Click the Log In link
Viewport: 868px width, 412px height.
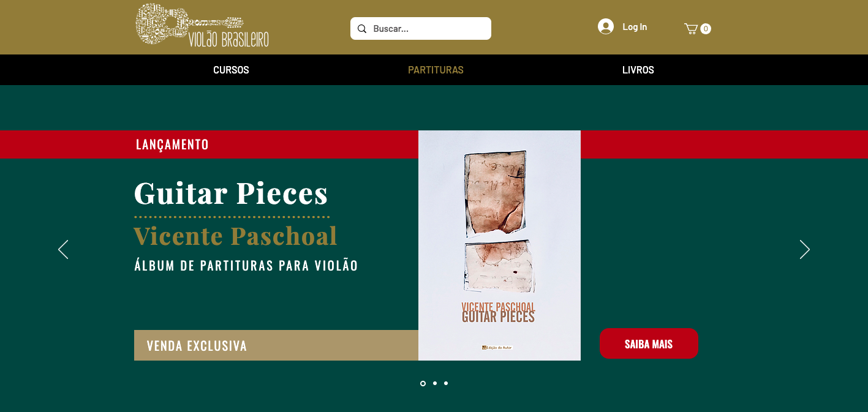(x=635, y=27)
